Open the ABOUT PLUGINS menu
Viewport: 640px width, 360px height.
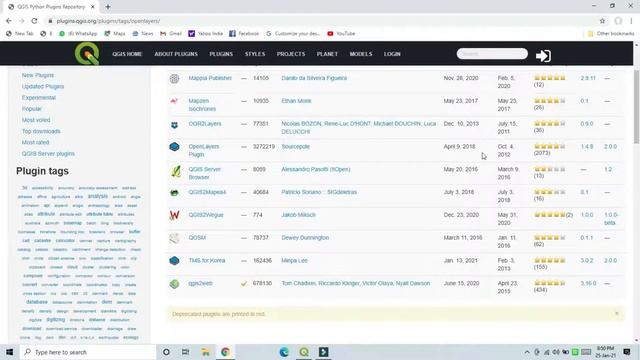point(176,54)
